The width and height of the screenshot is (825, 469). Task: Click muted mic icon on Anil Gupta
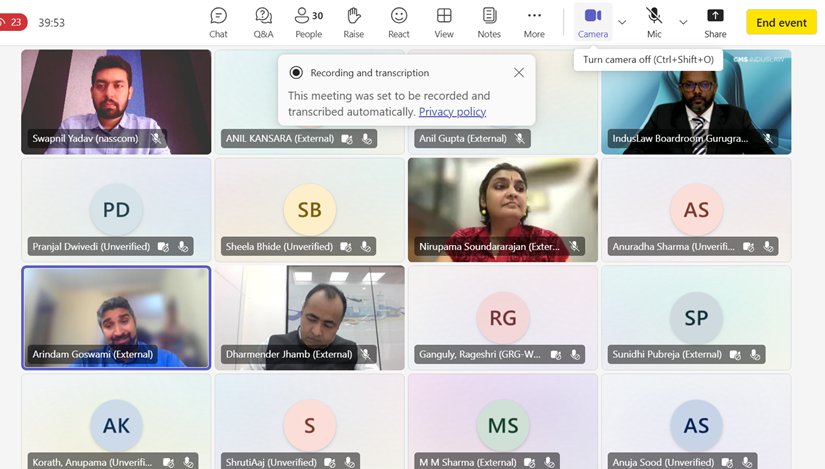click(519, 138)
